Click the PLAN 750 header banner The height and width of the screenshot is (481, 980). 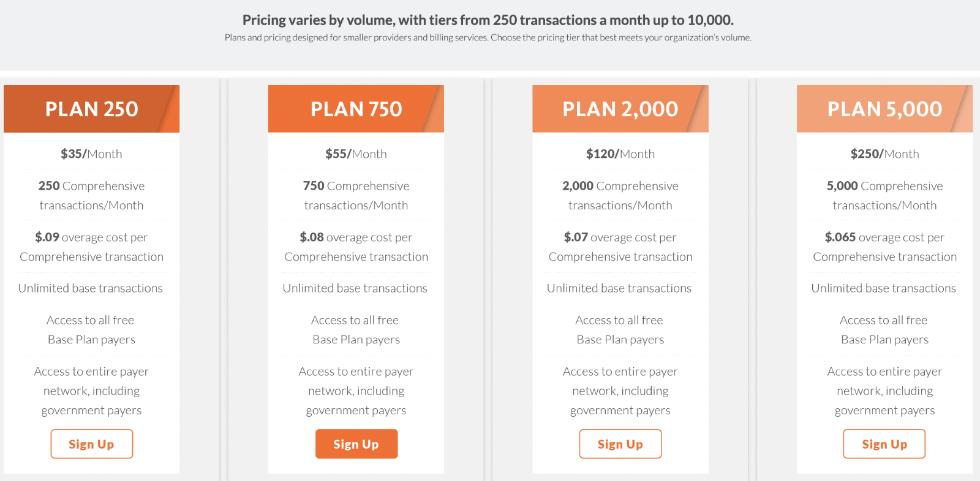tap(356, 109)
